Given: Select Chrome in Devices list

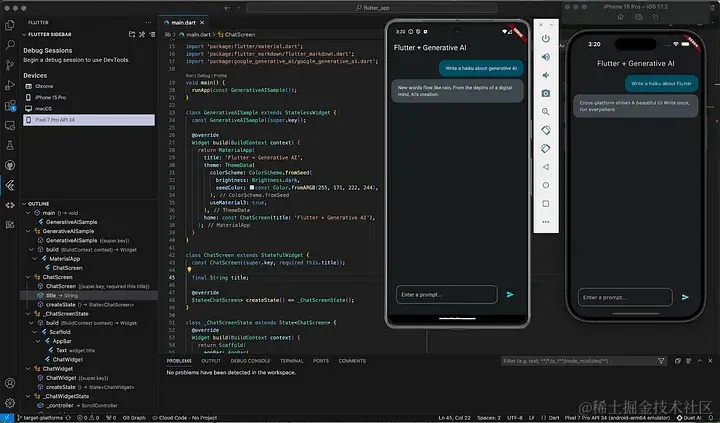Looking at the screenshot, I should point(89,86).
